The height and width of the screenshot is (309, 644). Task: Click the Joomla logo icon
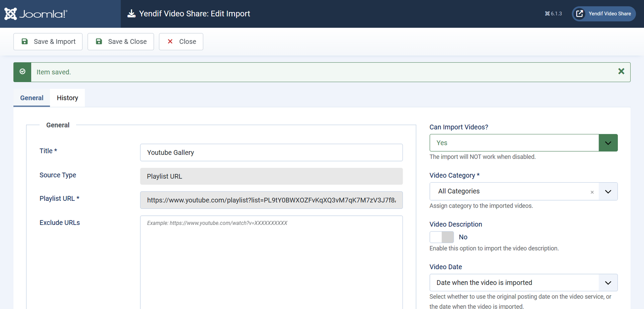[10, 14]
